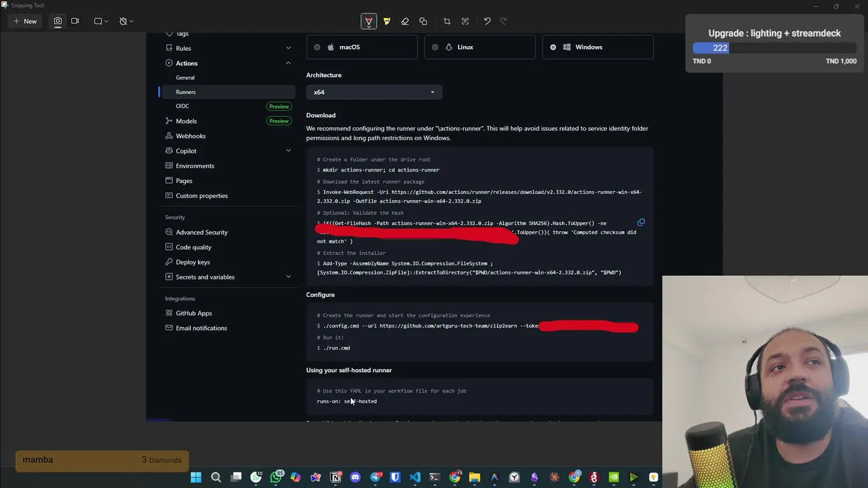Open Telegram from the taskbar
Image resolution: width=868 pixels, height=488 pixels.
pos(376,478)
